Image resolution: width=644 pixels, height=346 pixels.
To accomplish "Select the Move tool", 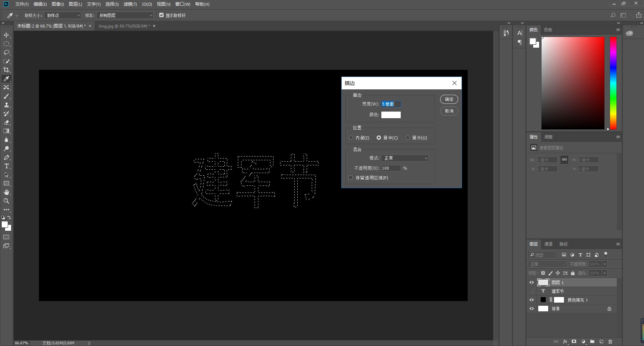I will 6,35.
